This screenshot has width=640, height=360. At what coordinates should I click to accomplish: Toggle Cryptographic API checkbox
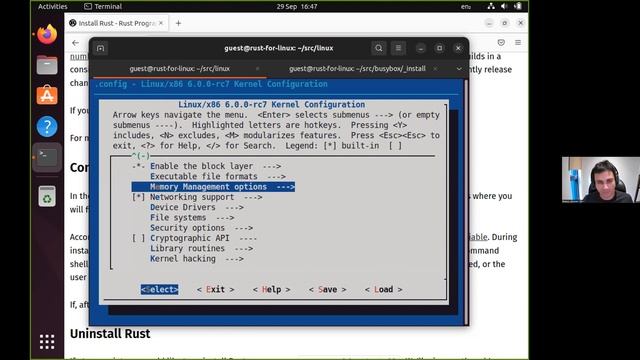click(x=138, y=238)
